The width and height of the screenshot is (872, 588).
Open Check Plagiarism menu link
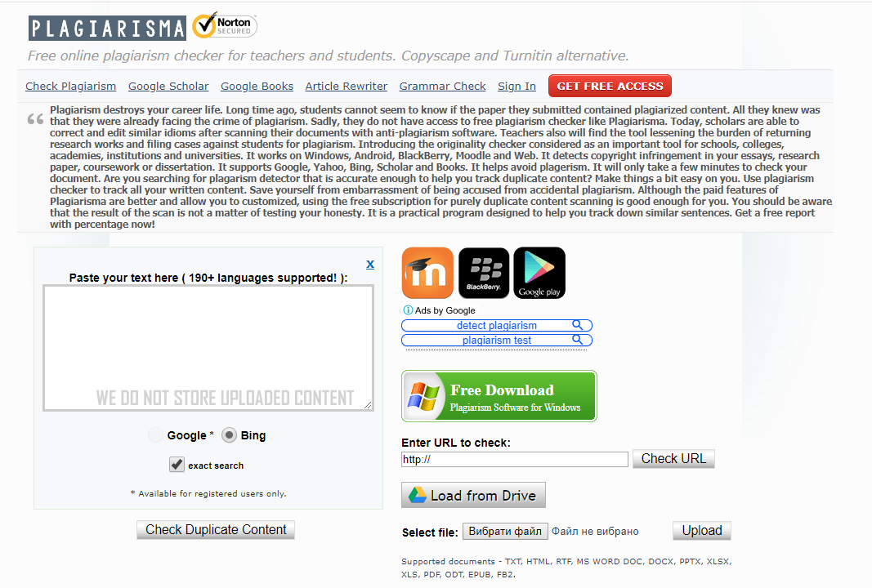[70, 86]
